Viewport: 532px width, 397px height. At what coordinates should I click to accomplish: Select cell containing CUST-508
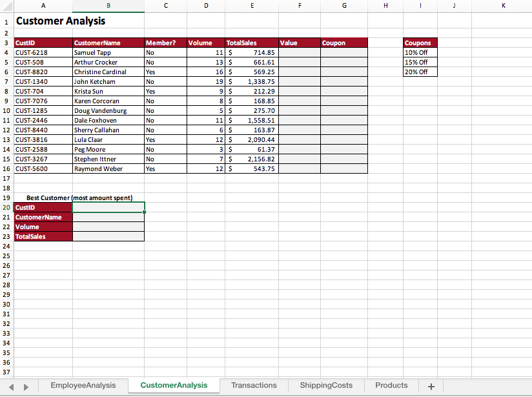[43, 62]
